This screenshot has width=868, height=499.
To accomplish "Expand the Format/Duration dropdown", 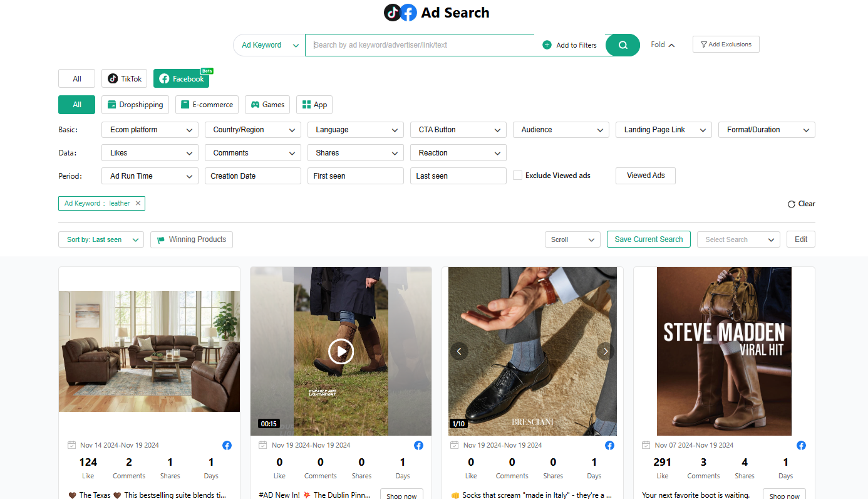I will (767, 130).
